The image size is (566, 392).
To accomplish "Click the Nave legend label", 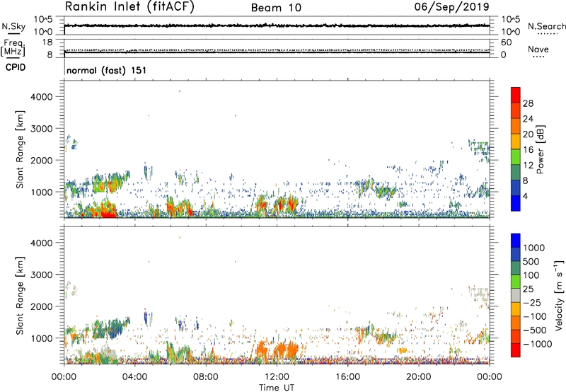I will pos(538,50).
